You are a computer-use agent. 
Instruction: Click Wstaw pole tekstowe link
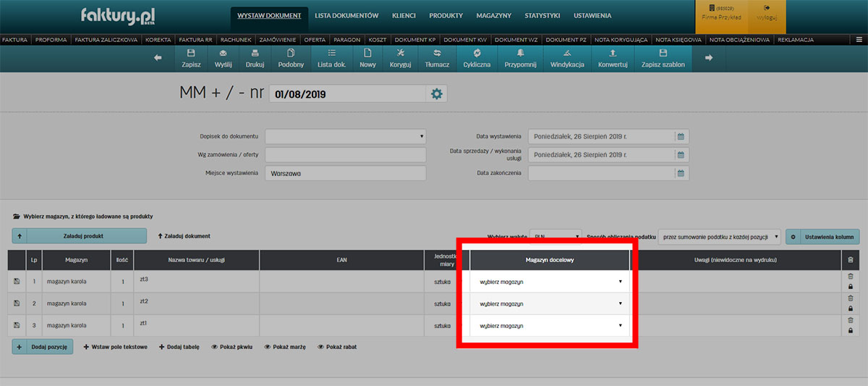116,347
